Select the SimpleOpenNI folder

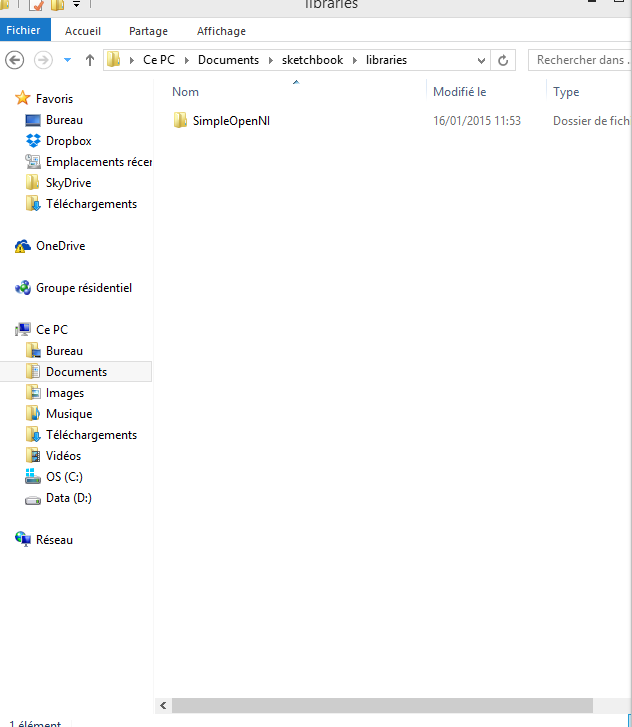point(231,121)
